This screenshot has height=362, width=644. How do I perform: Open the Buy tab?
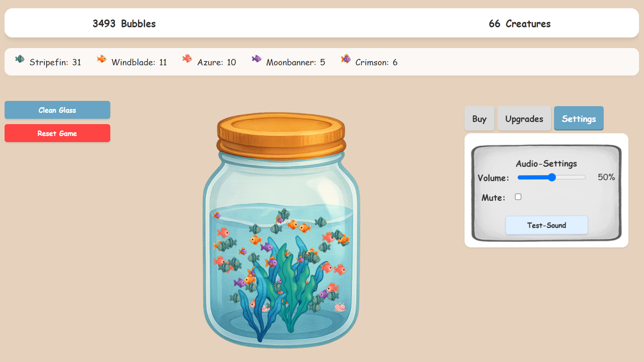coord(479,119)
